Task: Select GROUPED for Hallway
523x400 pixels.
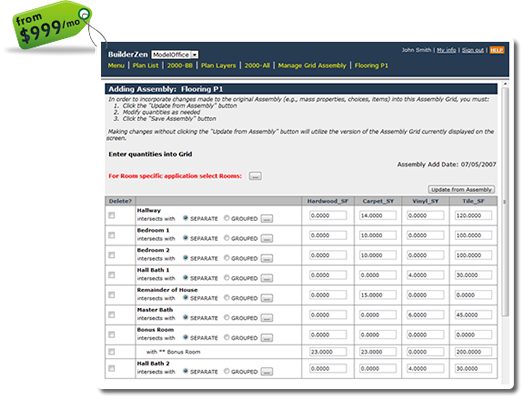Action: [x=227, y=218]
